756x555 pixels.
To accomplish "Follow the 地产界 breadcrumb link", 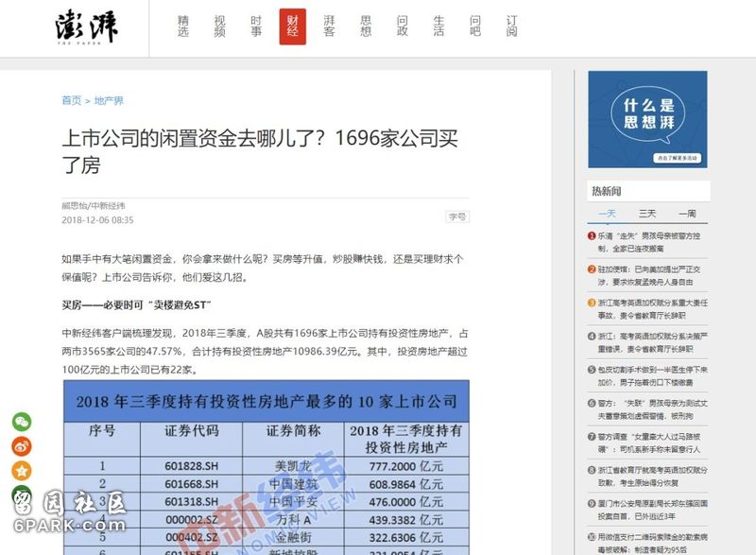I will pyautogui.click(x=109, y=100).
